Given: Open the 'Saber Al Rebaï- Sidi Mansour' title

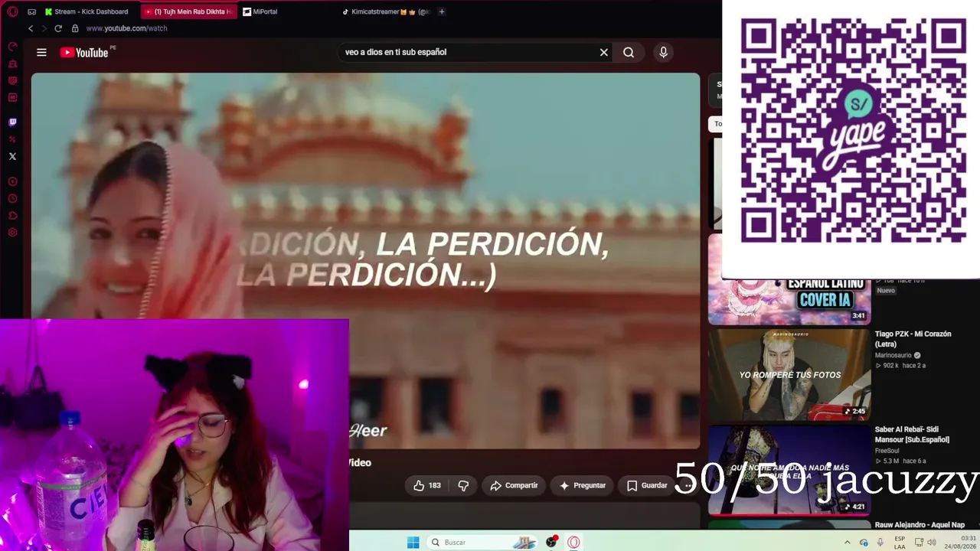Looking at the screenshot, I should [x=912, y=435].
